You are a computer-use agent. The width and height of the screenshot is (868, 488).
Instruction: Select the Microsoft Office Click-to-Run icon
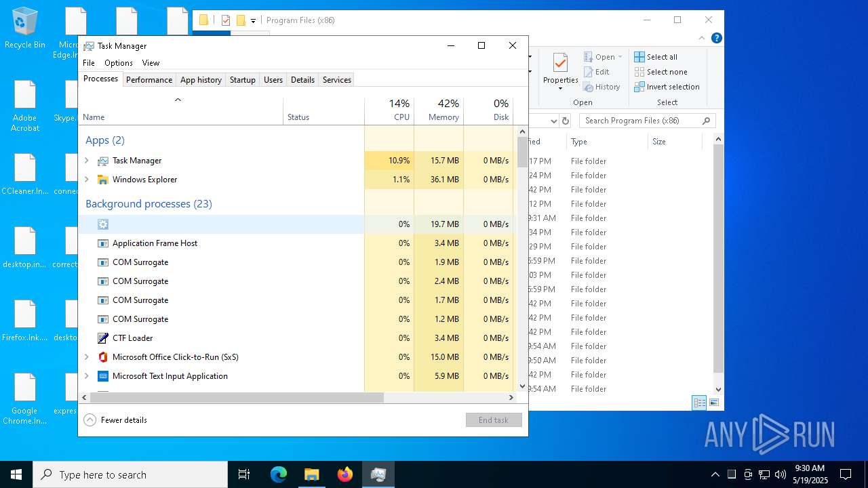coord(103,357)
